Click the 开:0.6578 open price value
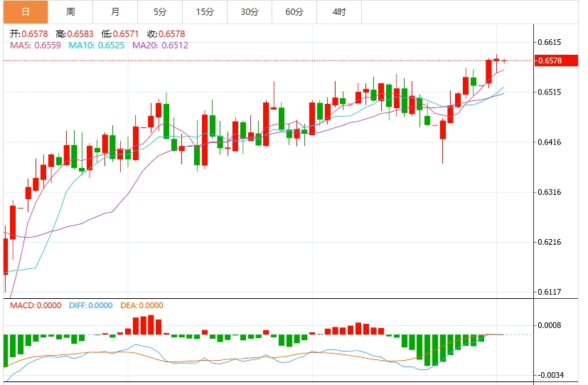Image resolution: width=588 pixels, height=385 pixels. click(29, 33)
